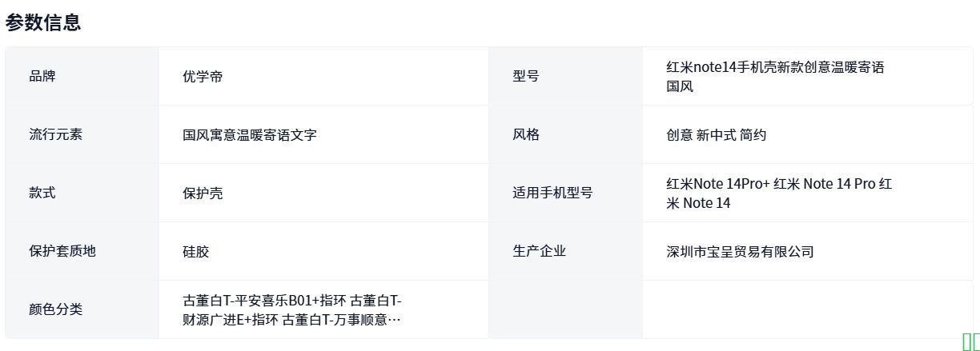
Task: Click the 风格 label cell
Action: 525,134
